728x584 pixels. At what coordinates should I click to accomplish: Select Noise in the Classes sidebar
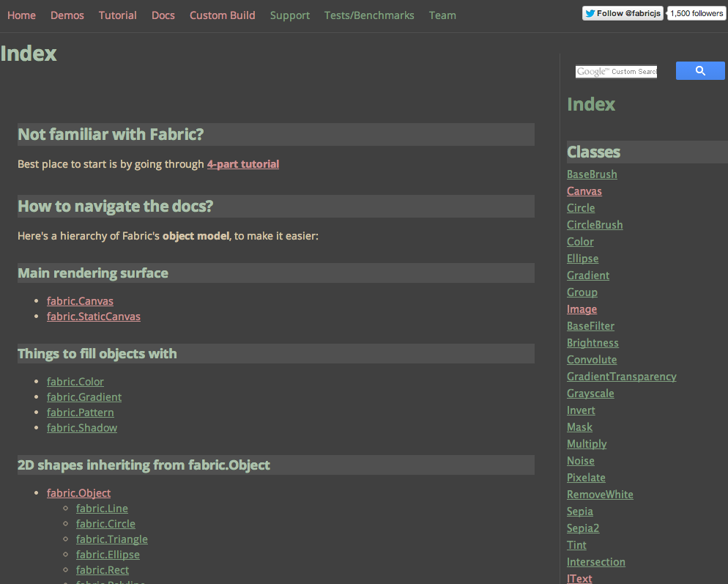coord(581,461)
